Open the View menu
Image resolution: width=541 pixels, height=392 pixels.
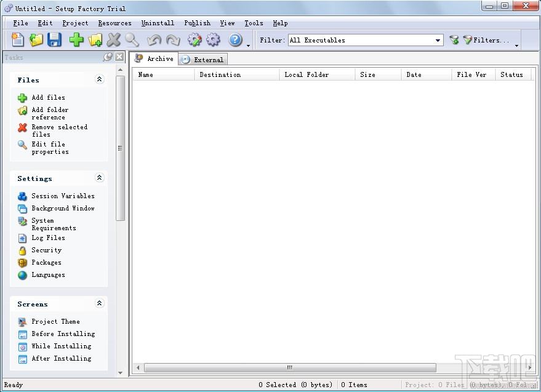point(227,23)
